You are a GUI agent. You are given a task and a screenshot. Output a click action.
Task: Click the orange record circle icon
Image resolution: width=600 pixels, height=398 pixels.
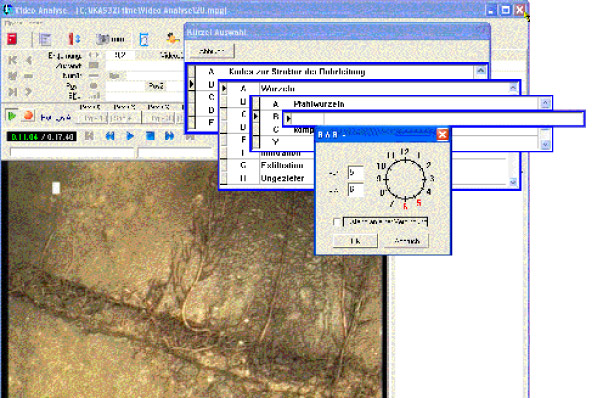tap(28, 115)
